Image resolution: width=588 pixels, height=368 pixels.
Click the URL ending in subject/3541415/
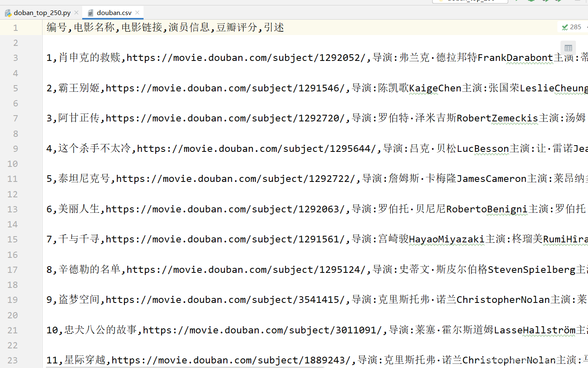pyautogui.click(x=225, y=300)
